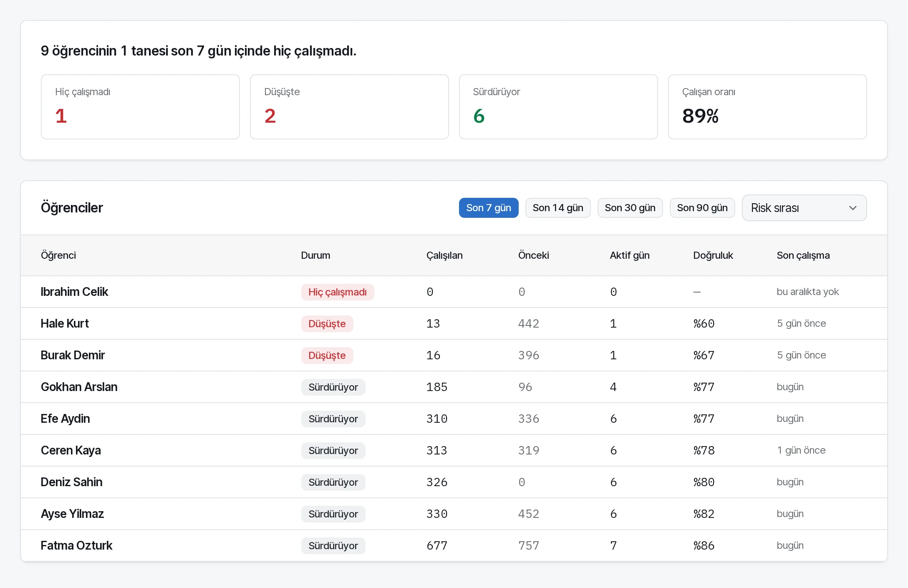Click the Düşüşte summary card
This screenshot has height=588, width=908.
(349, 107)
